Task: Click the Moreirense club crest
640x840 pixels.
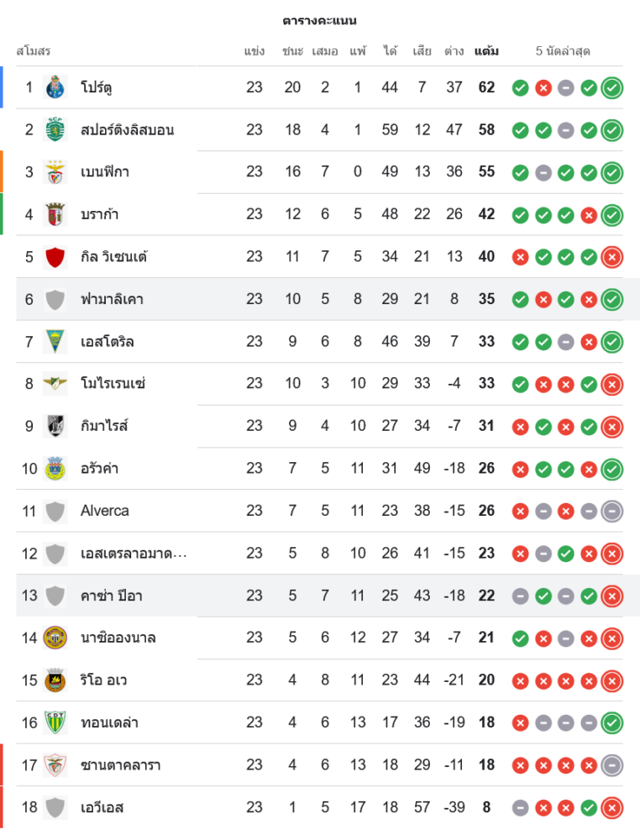Action: (55, 383)
